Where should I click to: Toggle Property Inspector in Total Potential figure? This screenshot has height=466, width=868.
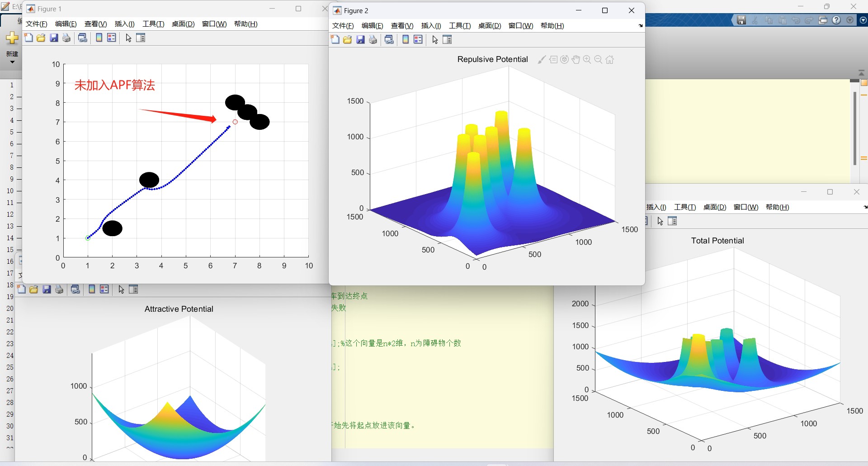(x=672, y=221)
